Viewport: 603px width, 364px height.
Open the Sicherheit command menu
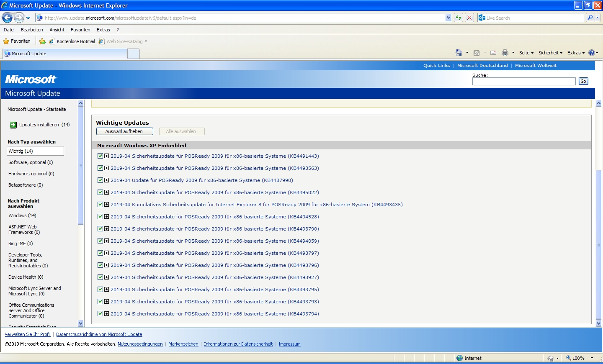(x=550, y=53)
